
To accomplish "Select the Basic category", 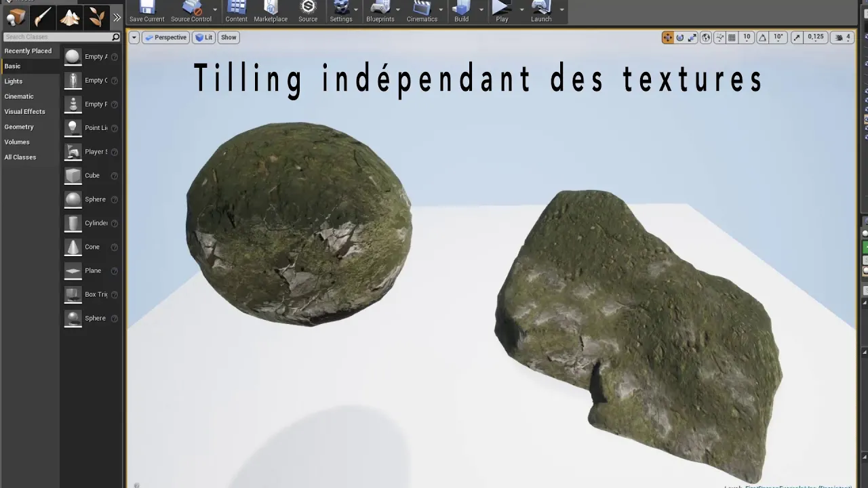I will [30, 66].
